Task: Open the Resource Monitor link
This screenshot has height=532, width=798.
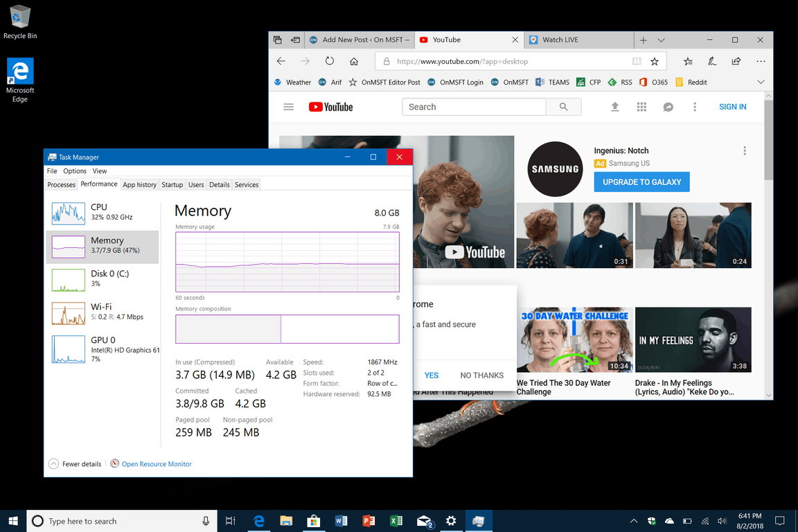Action: 157,464
